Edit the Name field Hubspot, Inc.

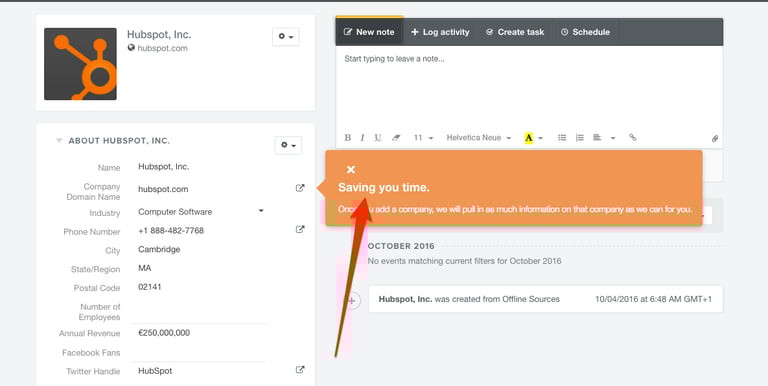(164, 167)
